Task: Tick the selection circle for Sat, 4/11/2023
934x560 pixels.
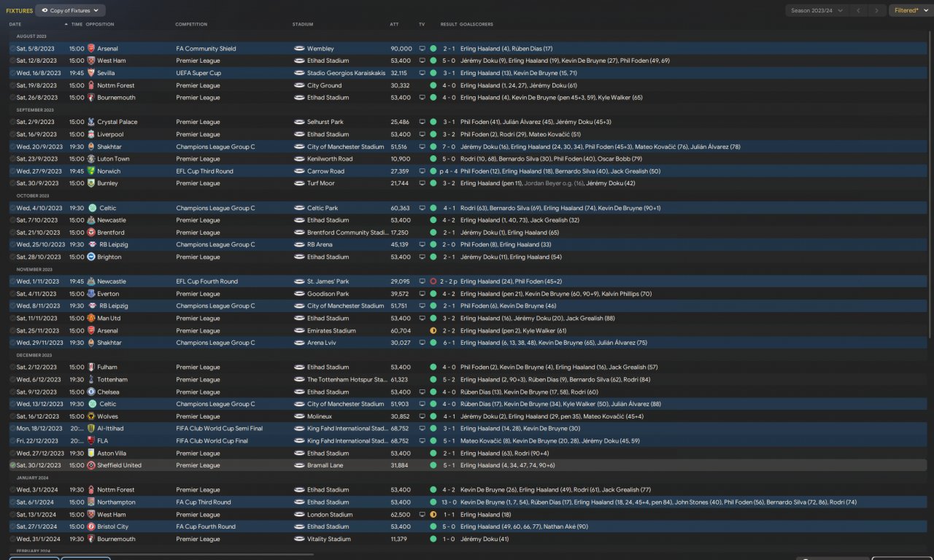Action: [12, 294]
